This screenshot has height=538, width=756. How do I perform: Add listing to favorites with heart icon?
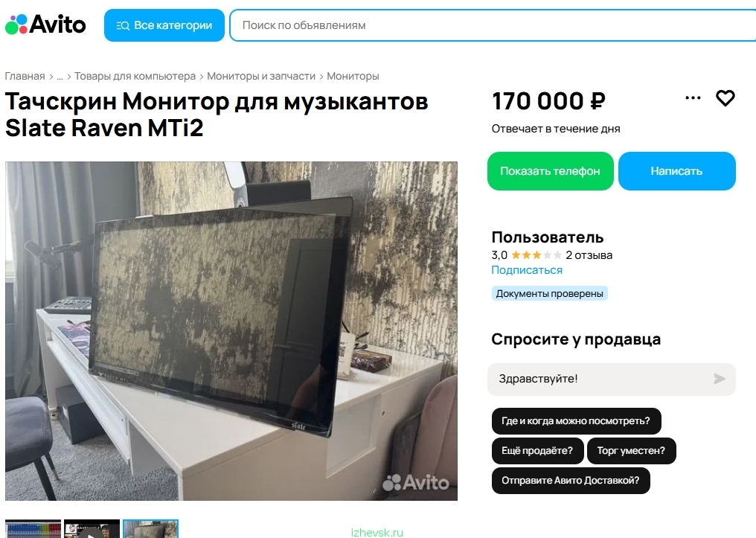point(725,98)
